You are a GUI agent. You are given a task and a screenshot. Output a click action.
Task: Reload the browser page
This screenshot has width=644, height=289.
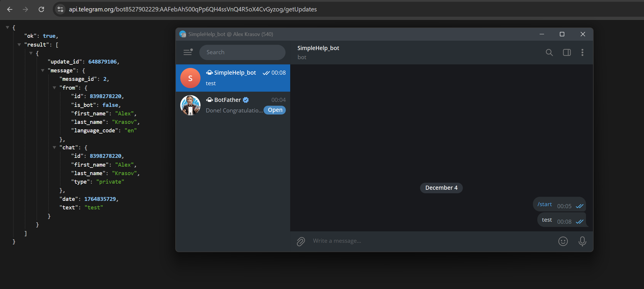coord(41,9)
